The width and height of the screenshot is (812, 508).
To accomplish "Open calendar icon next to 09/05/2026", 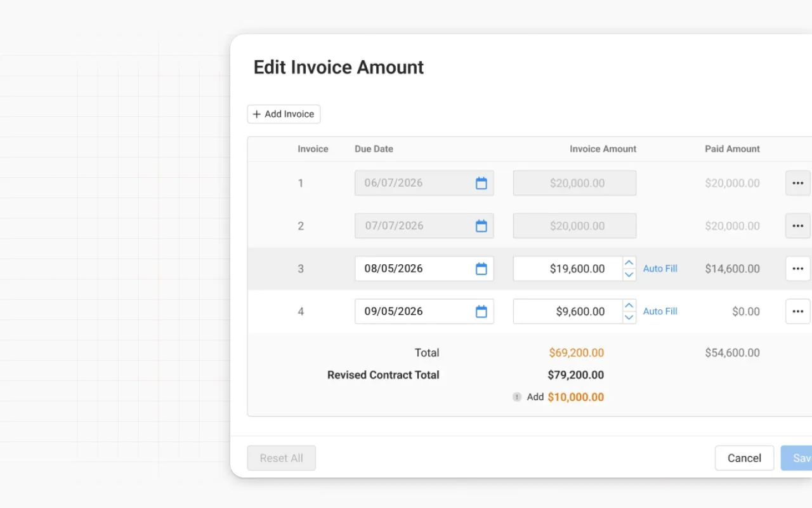I will click(x=481, y=311).
